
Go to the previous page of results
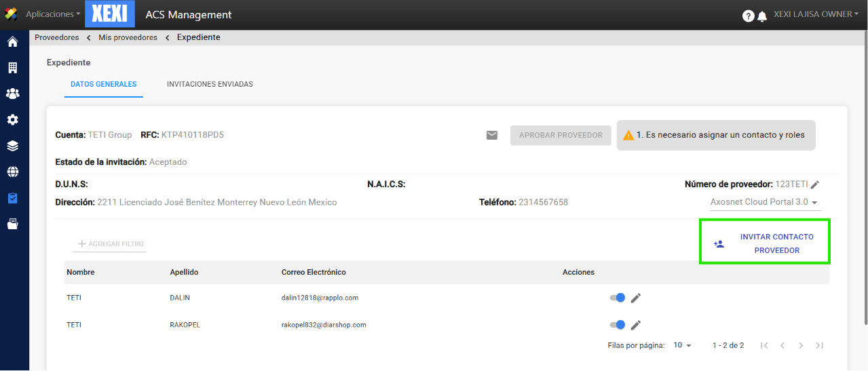pos(782,345)
